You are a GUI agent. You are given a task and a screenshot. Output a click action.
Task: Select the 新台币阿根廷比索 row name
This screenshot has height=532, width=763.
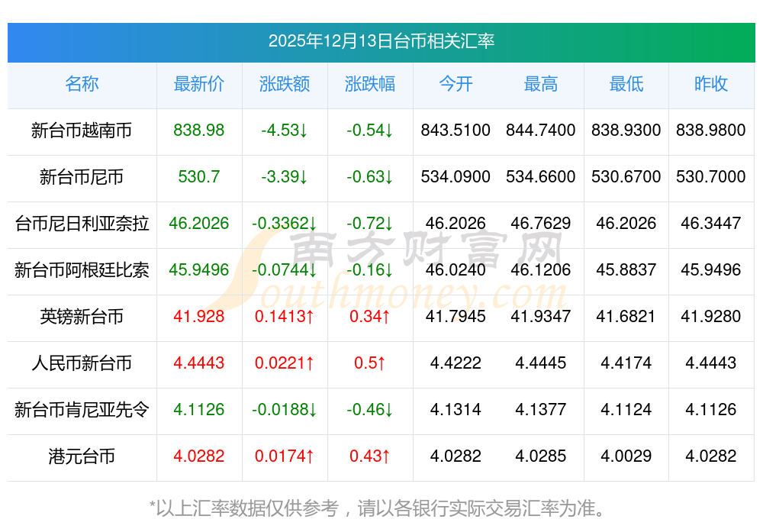click(82, 270)
